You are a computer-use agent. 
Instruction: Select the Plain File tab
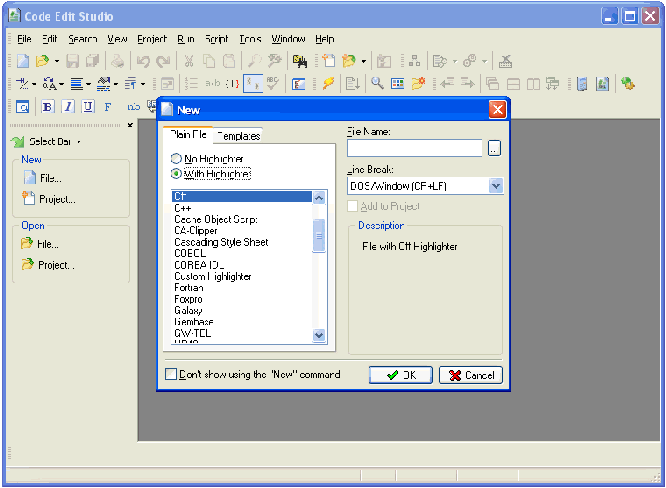(x=188, y=135)
